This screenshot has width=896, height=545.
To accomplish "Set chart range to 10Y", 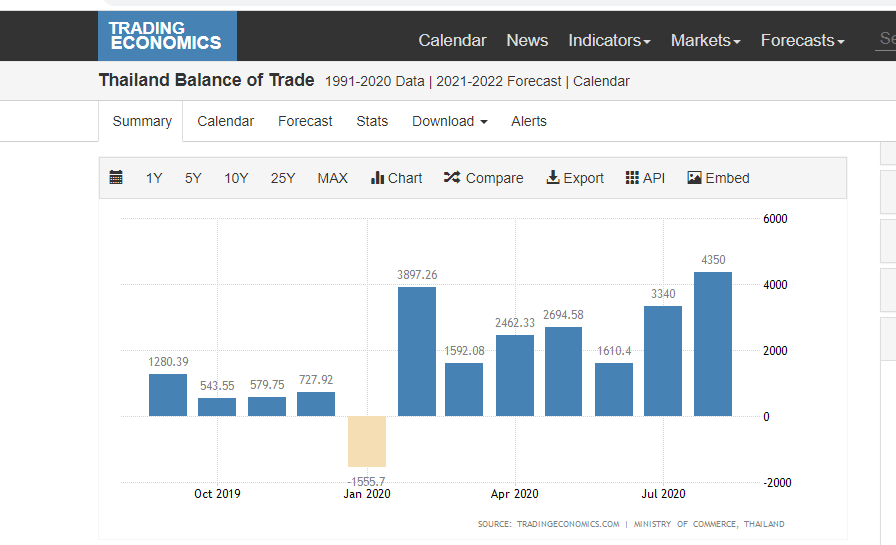I will 236,178.
